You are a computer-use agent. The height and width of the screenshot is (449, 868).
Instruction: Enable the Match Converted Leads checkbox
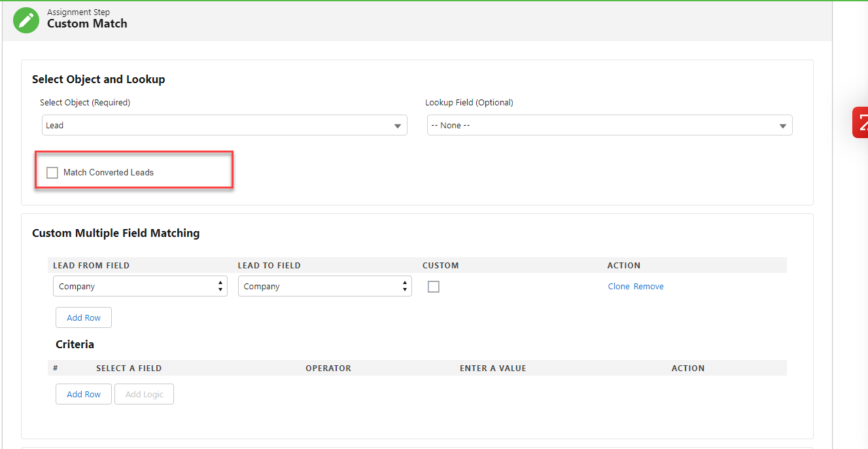[x=52, y=173]
